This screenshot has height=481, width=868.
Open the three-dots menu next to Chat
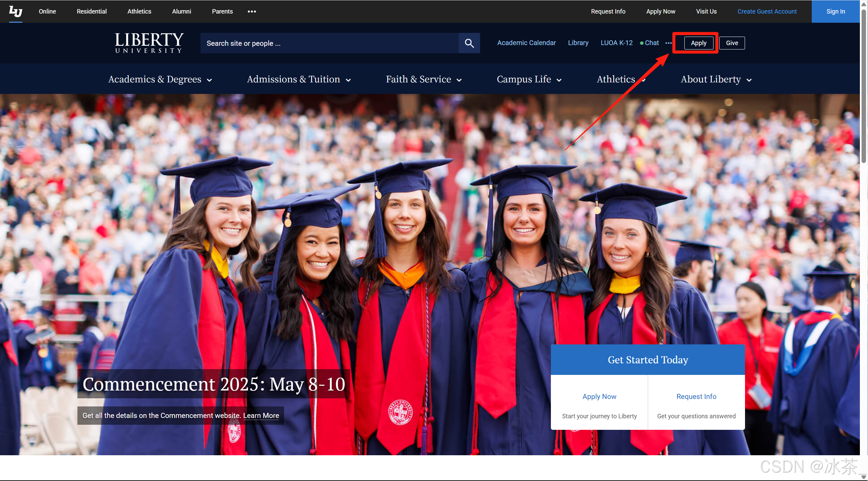tap(668, 43)
